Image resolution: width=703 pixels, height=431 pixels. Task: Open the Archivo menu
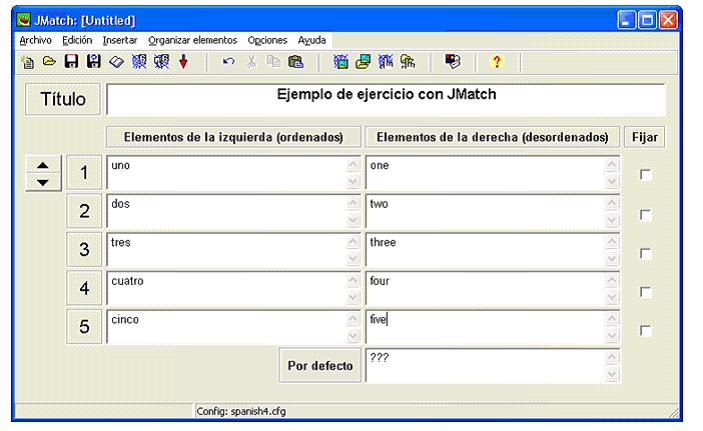pos(35,40)
